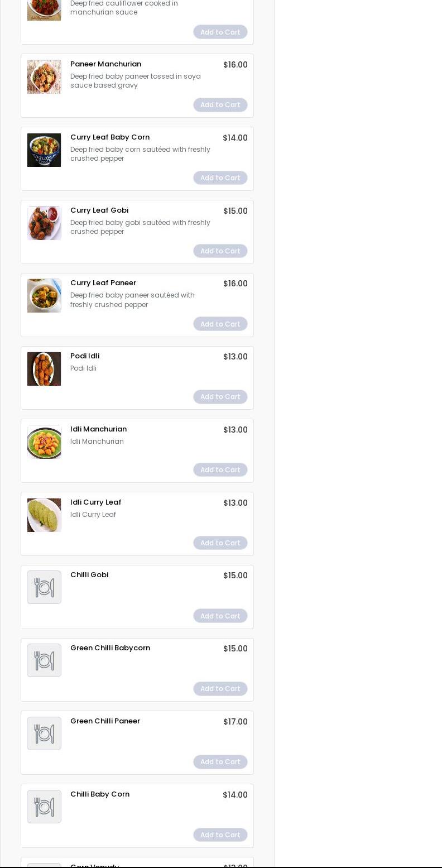This screenshot has width=442, height=868.
Task: Add Green Chilli Paneer to cart
Action: pos(220,762)
